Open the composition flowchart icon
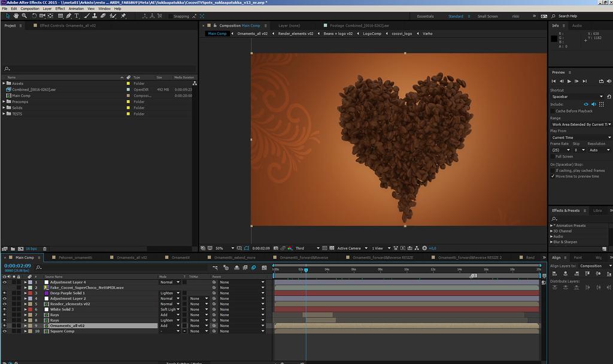The image size is (613, 364). [417, 248]
